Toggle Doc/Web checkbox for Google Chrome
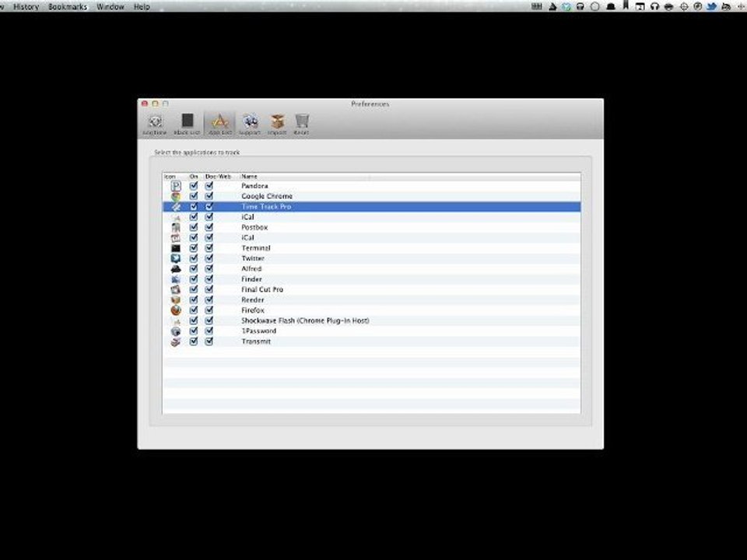Image resolution: width=747 pixels, height=560 pixels. tap(209, 196)
